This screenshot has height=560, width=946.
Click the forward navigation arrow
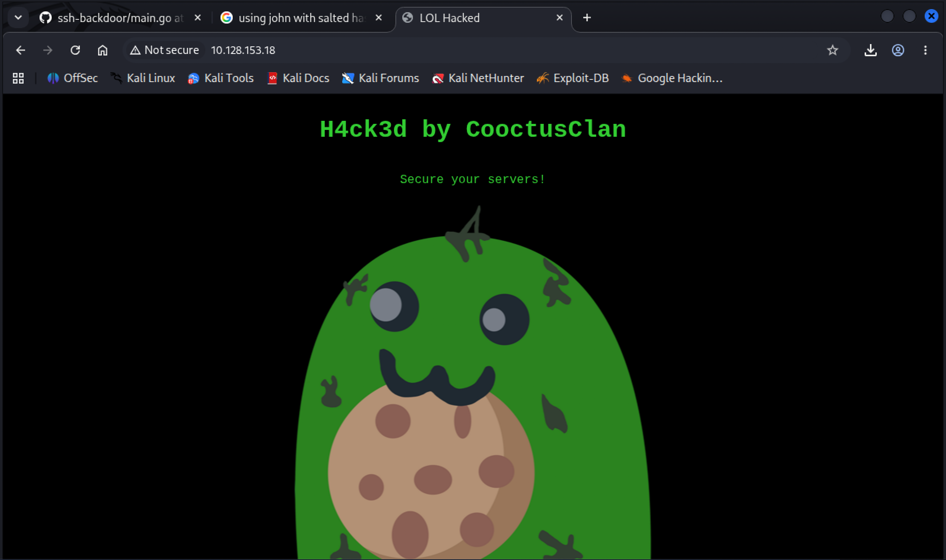tap(48, 50)
